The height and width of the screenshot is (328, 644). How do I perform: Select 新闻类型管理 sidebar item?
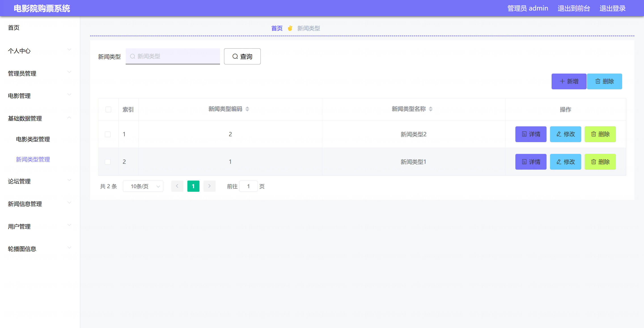pos(33,159)
